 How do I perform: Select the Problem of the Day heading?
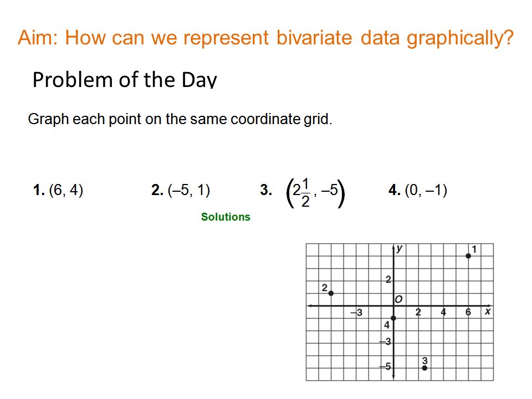click(x=125, y=80)
